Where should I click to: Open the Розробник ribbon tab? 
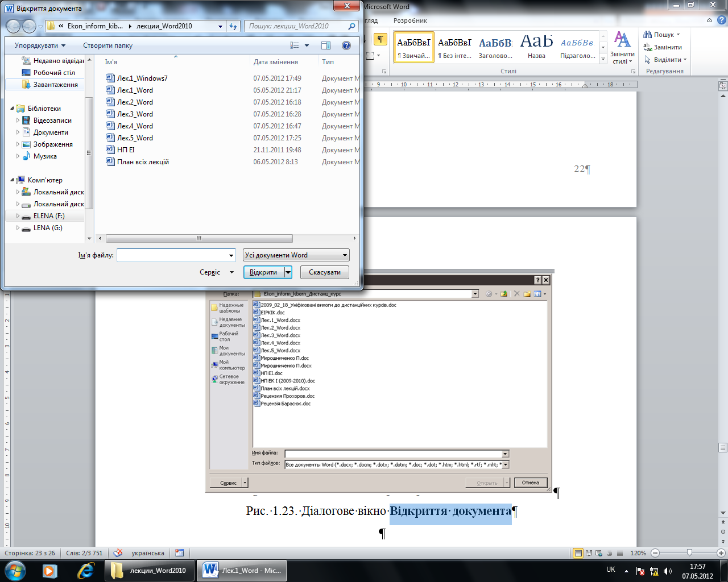(410, 20)
